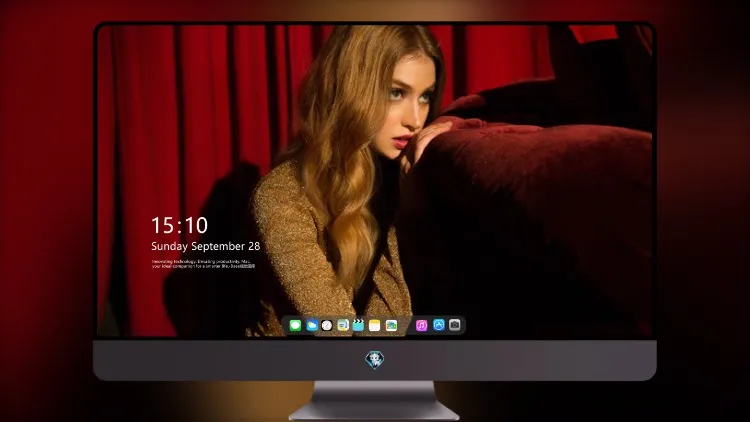750x422 pixels.
Task: Click the logo badge on monitor chin
Action: tap(375, 360)
